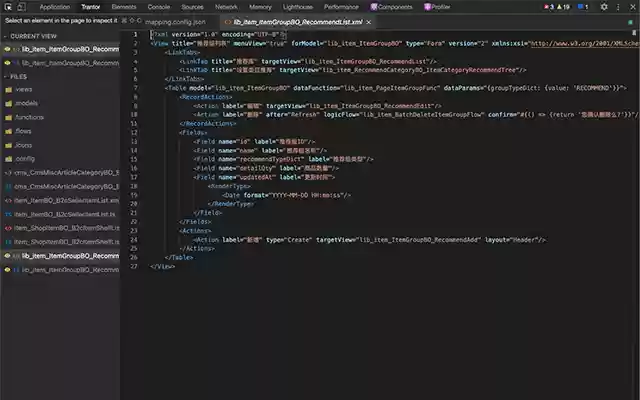This screenshot has height=400, width=640.
Task: Click the flows folder icon
Action: (9, 131)
